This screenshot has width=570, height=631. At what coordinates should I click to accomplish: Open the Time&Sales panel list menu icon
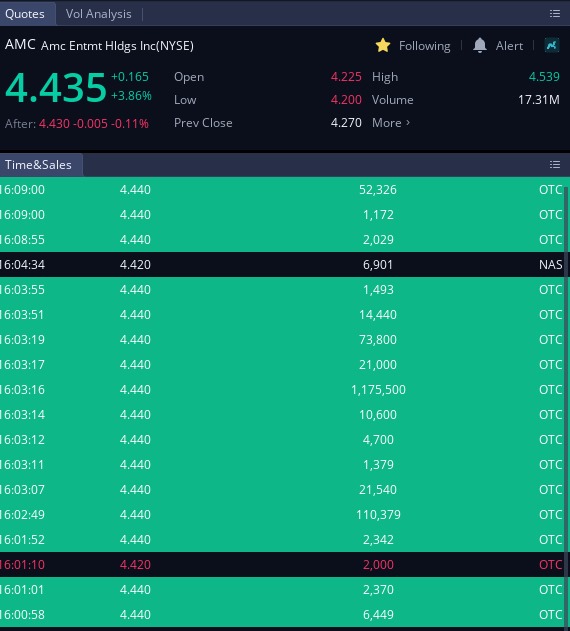555,164
